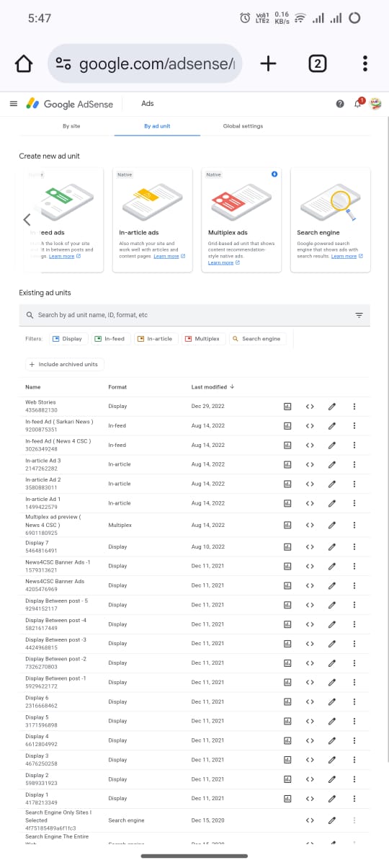
Task: Select the Display 3 ad unit name
Action: point(37,756)
